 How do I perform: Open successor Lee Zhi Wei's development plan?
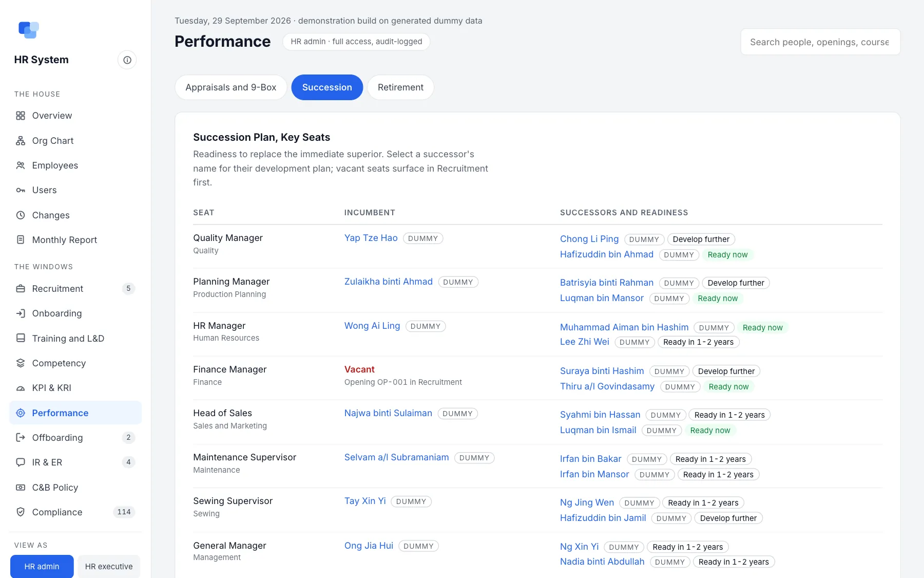(x=585, y=342)
